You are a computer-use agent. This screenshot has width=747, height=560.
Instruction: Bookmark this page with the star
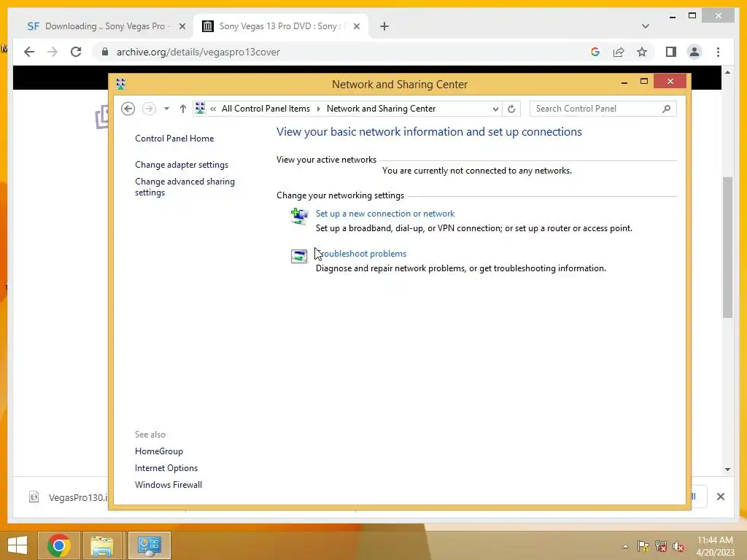(x=642, y=52)
